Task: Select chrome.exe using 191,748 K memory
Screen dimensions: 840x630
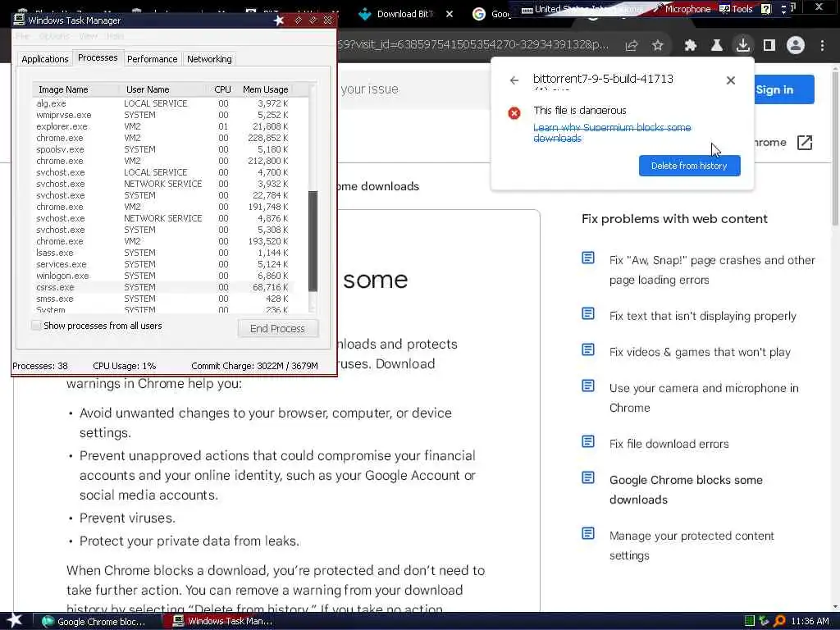Action: (163, 207)
